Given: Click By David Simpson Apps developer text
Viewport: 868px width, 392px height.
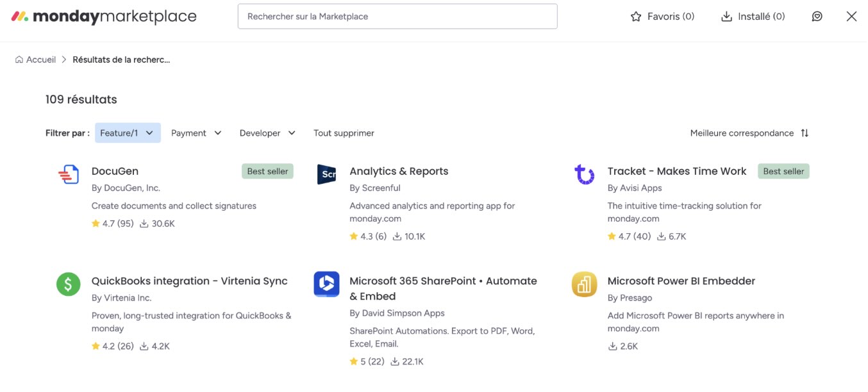Looking at the screenshot, I should [x=397, y=313].
